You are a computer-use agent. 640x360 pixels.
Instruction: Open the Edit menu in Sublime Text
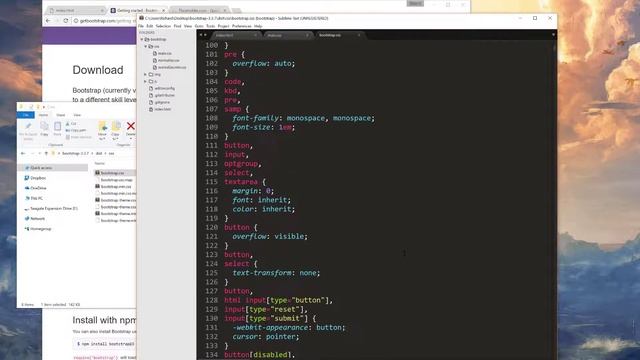(x=149, y=26)
